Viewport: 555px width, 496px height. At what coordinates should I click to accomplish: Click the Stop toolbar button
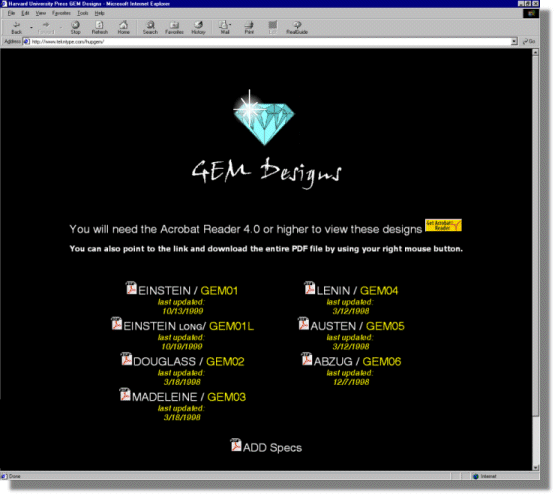click(75, 27)
